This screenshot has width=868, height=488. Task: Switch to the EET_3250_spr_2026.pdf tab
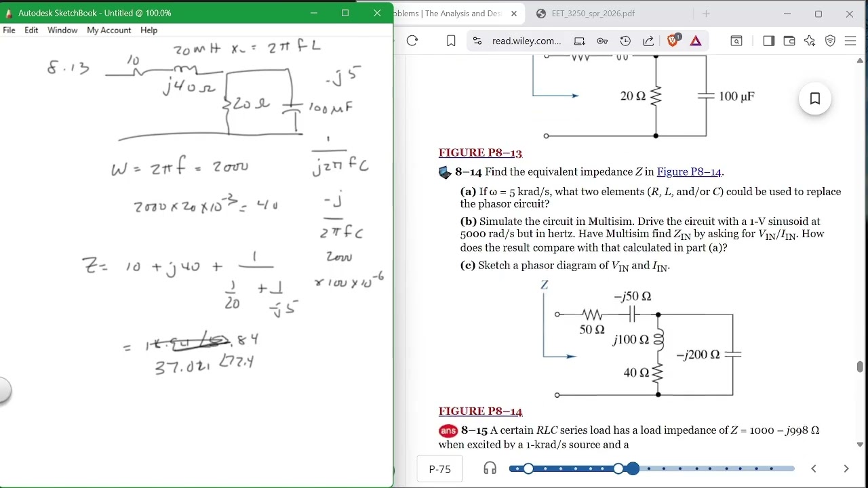pos(593,14)
